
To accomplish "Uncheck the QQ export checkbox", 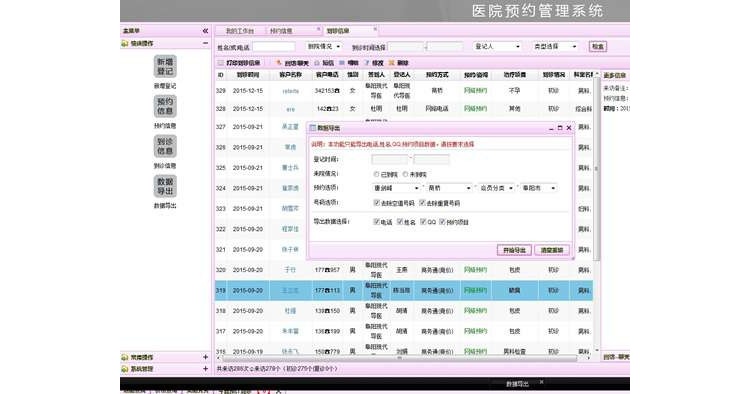I will 423,222.
